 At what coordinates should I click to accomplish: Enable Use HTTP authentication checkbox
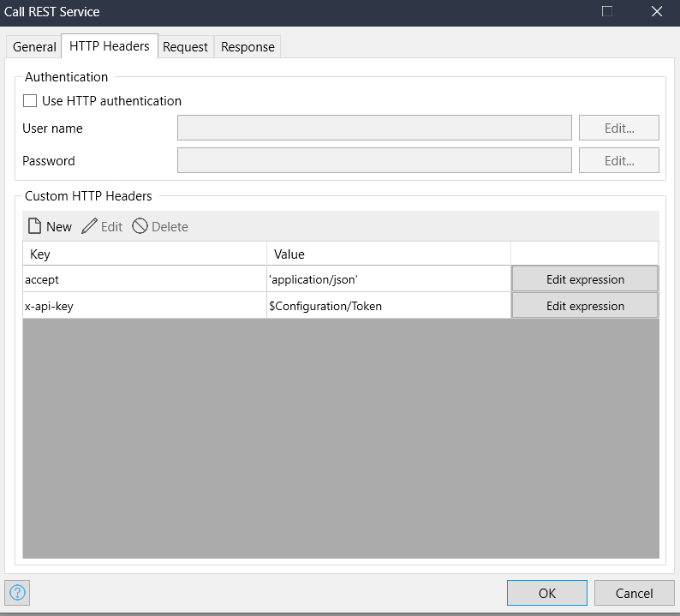31,101
